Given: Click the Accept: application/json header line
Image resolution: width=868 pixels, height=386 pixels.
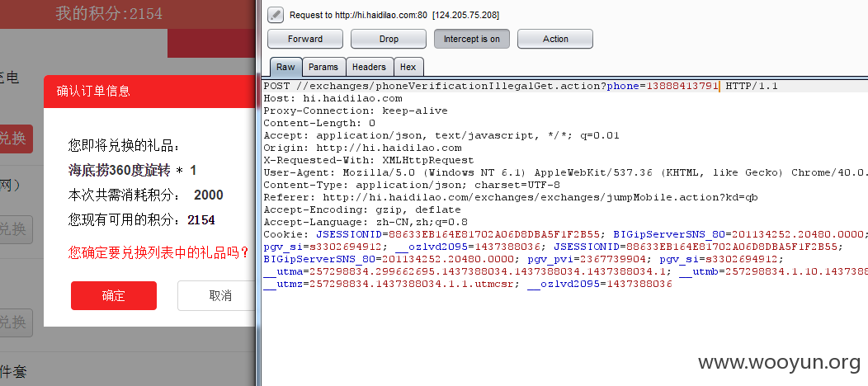Looking at the screenshot, I should click(x=441, y=135).
